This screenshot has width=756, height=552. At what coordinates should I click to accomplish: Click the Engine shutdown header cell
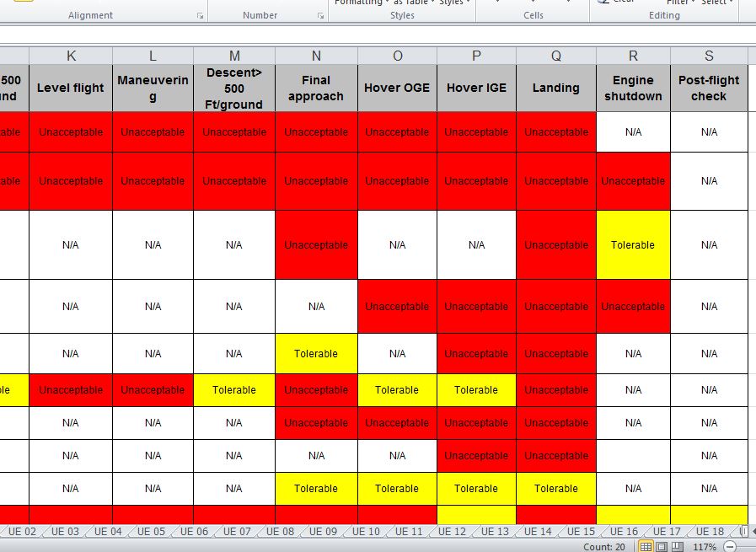[633, 88]
